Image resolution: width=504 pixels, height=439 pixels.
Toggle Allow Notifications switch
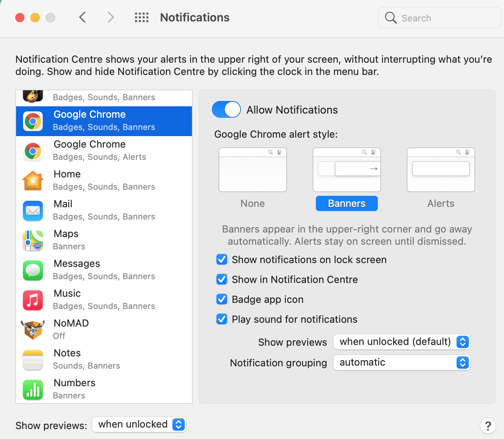226,110
